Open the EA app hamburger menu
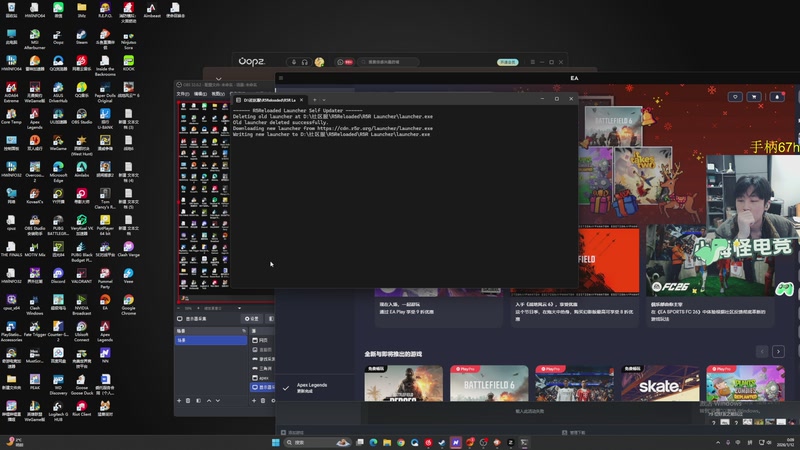 pyautogui.click(x=281, y=78)
